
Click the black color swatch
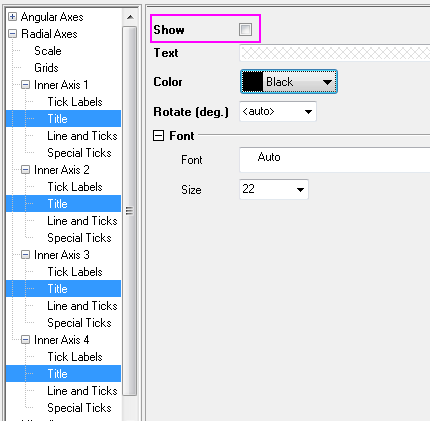[252, 82]
